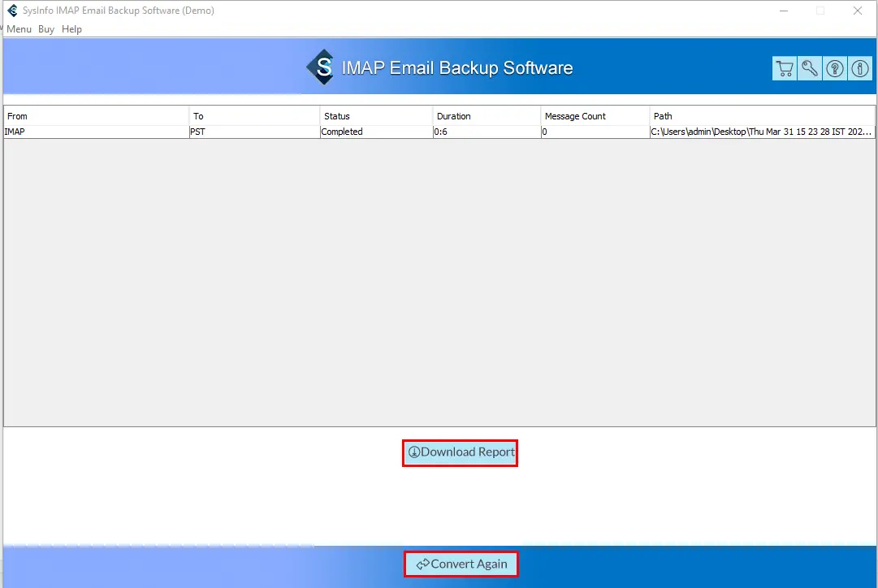878x588 pixels.
Task: Click the Path column header
Action: 762,116
